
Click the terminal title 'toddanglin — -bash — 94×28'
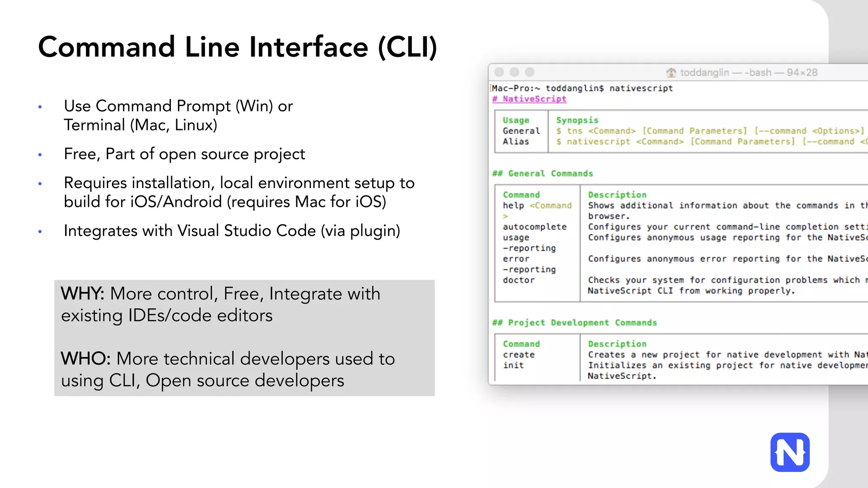[x=748, y=72]
